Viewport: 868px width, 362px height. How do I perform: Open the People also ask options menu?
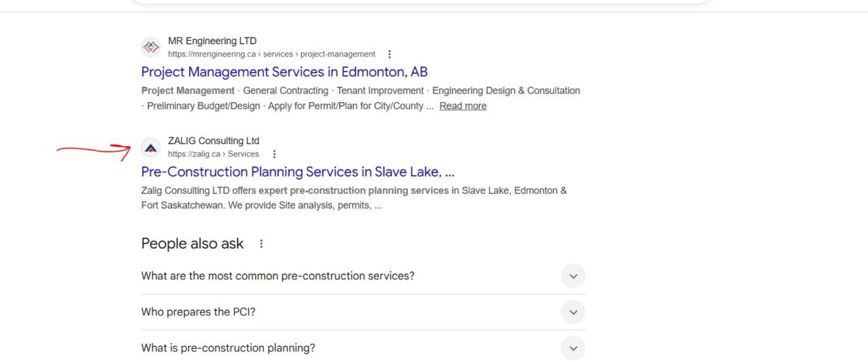click(262, 244)
